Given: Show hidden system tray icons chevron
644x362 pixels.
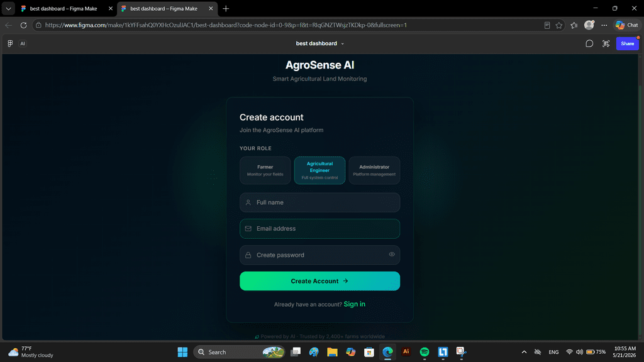Looking at the screenshot, I should pos(524,352).
